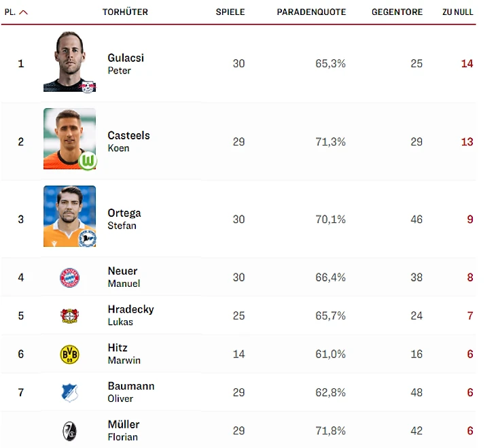Screen dimensions: 496x448
Task: Open Gulacsi Peter player profile
Action: click(x=126, y=64)
